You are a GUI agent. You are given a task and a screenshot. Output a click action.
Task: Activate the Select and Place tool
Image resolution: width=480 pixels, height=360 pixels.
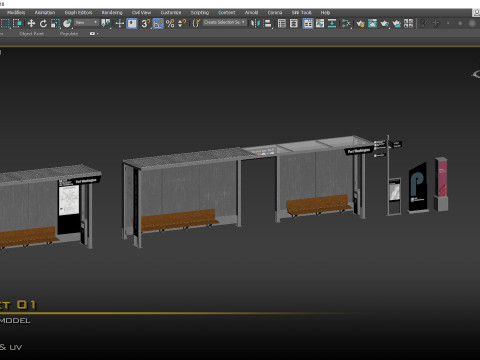67,23
